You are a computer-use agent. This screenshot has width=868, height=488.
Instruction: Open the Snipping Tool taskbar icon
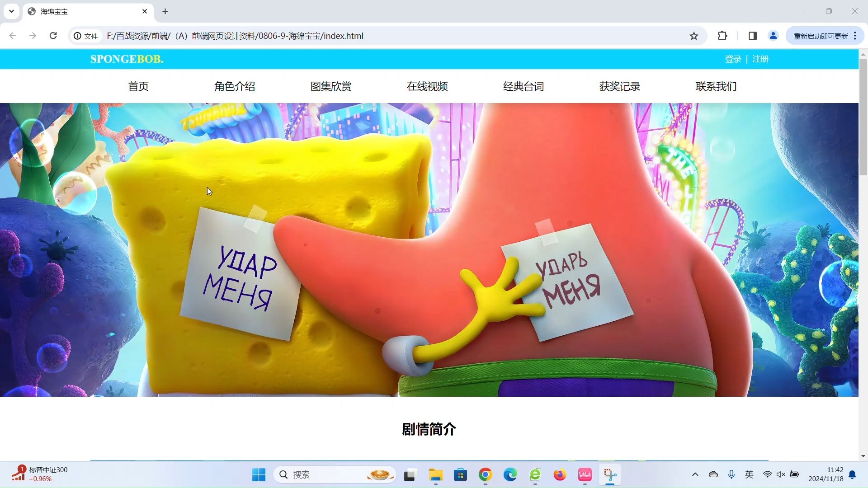(x=610, y=475)
